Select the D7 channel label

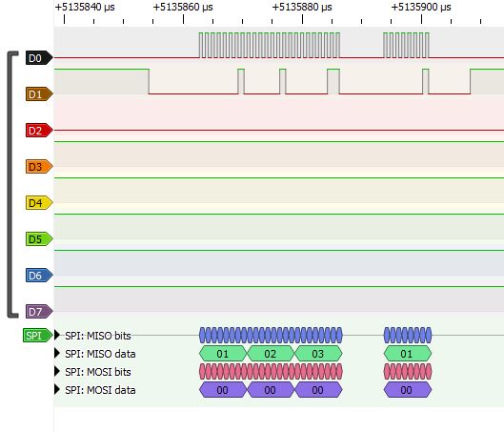(39, 312)
